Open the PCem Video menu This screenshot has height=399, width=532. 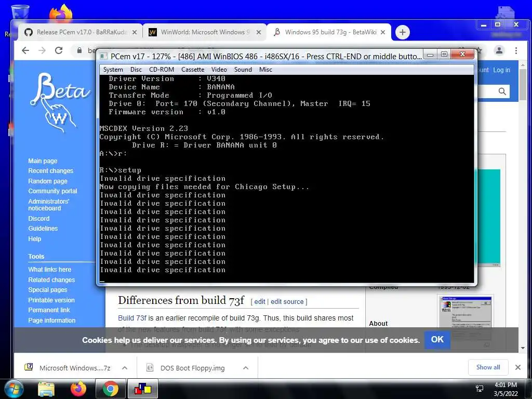(x=219, y=70)
